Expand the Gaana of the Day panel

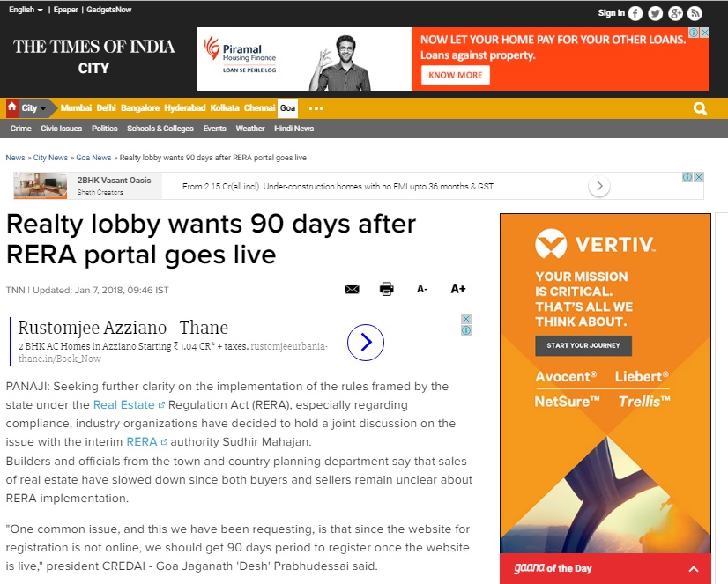[x=694, y=569]
